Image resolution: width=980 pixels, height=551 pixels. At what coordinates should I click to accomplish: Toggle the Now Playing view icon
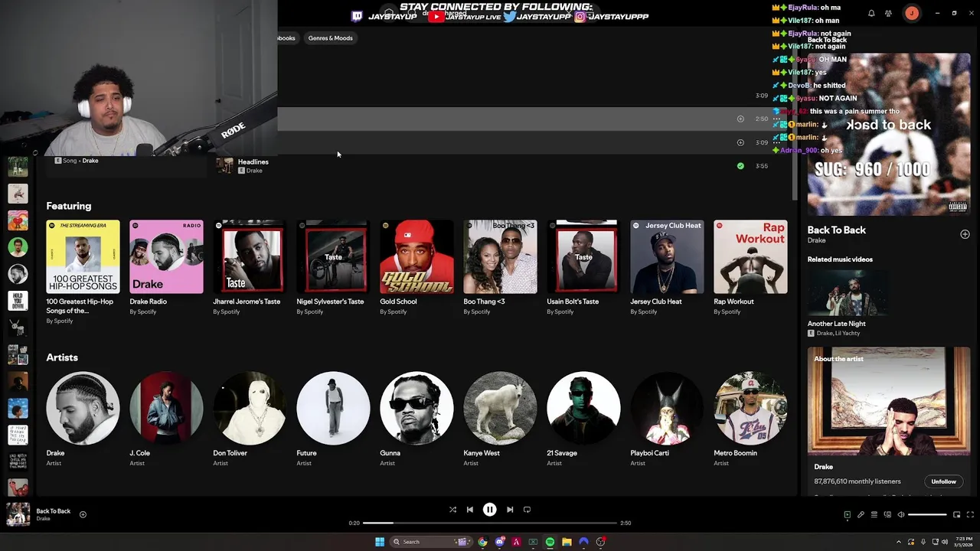(847, 515)
